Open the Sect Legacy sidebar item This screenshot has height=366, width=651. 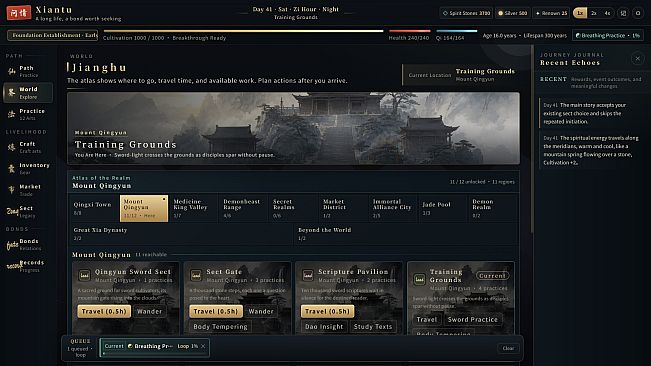pos(28,212)
